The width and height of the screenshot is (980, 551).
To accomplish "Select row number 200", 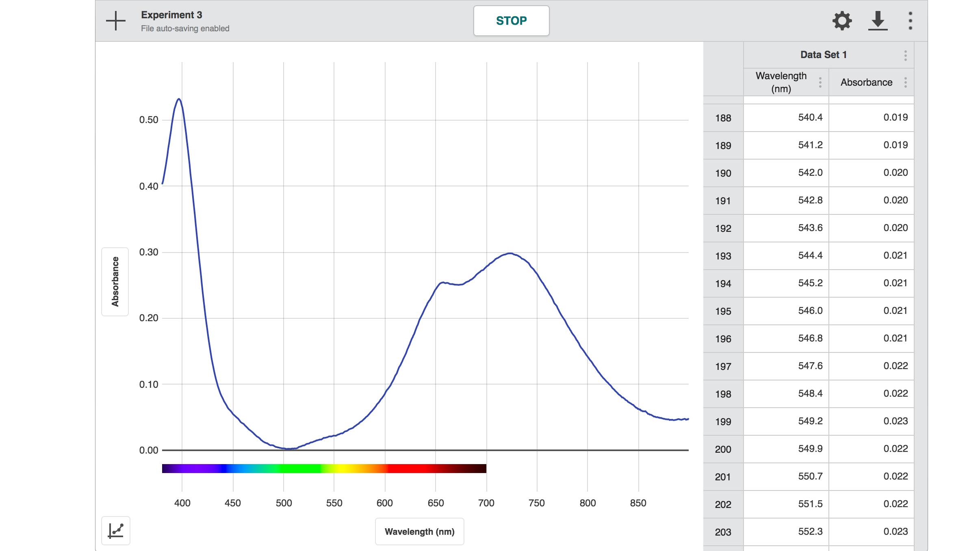I will click(723, 449).
